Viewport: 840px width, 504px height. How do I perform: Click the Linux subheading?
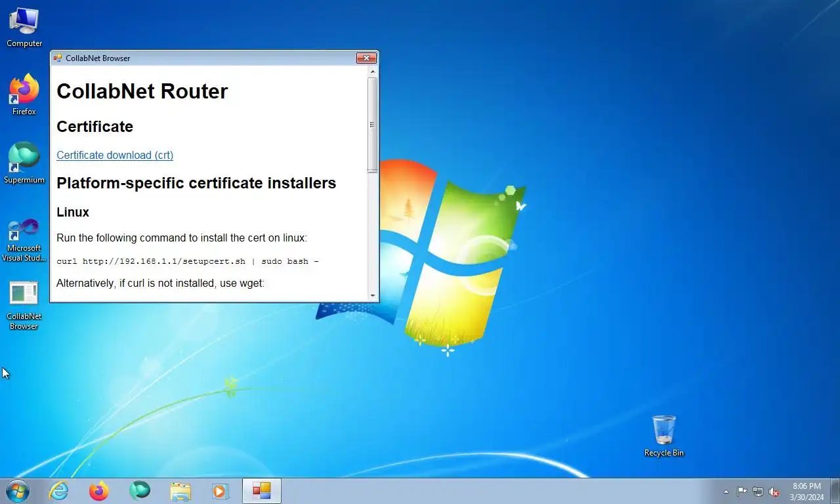pos(73,212)
